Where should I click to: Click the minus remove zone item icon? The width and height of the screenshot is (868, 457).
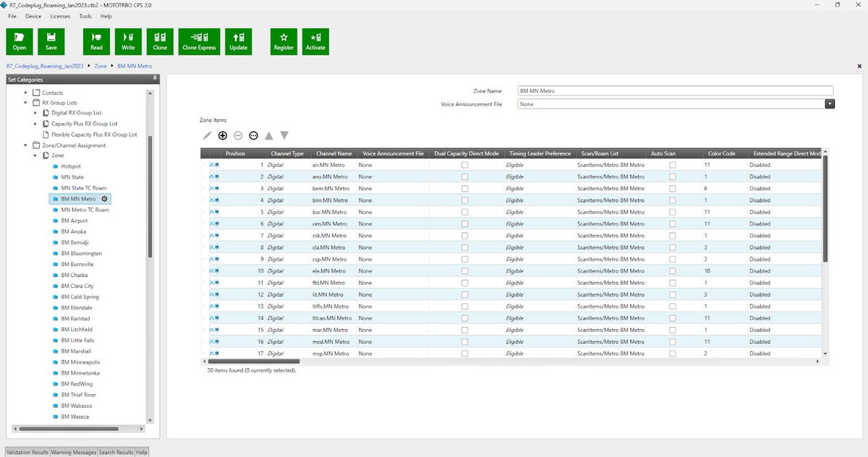pyautogui.click(x=238, y=135)
